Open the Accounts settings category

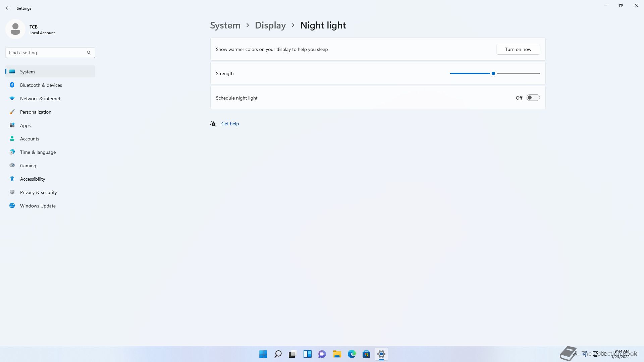point(30,139)
